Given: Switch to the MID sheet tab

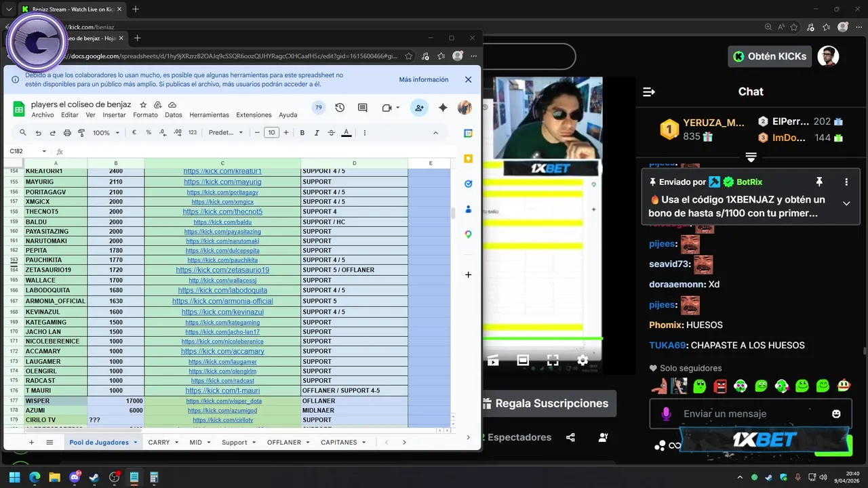Looking at the screenshot, I should 195,442.
